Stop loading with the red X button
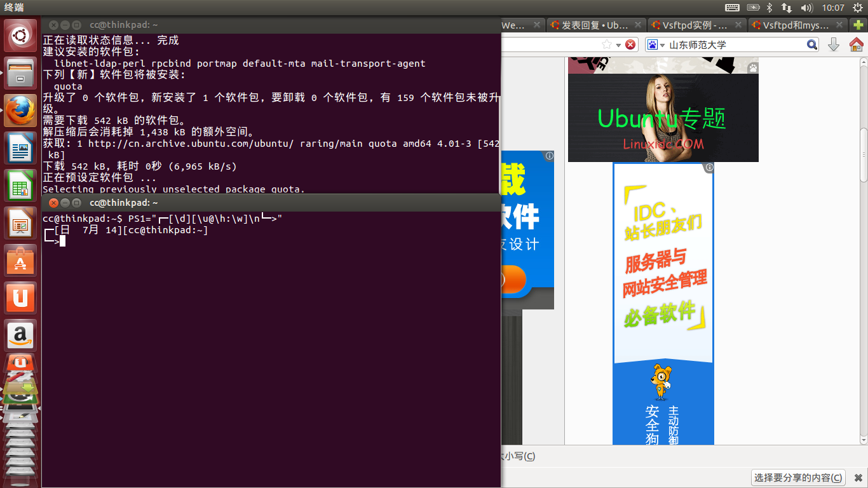This screenshot has width=868, height=488. [x=630, y=44]
